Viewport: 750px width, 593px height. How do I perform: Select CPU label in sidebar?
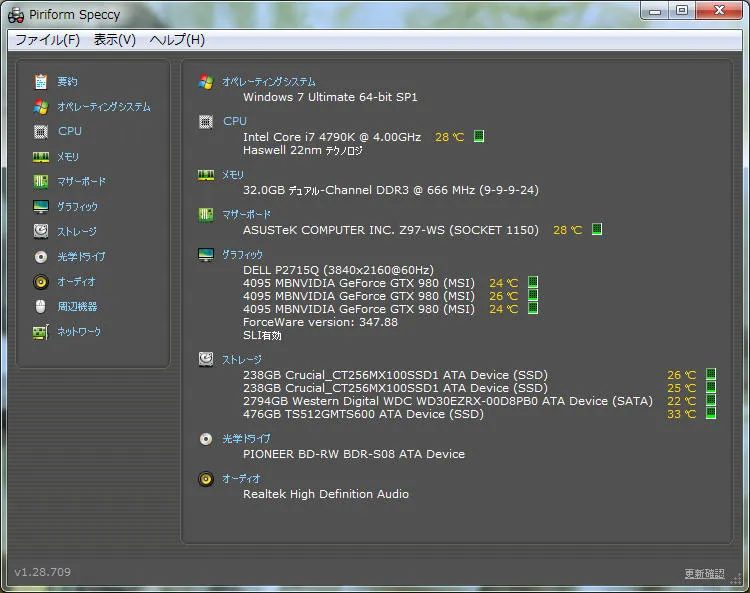[70, 131]
